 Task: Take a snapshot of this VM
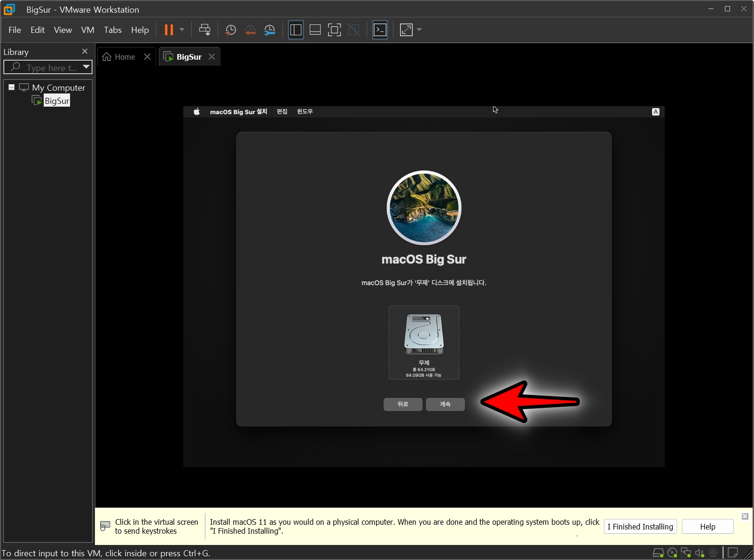pyautogui.click(x=230, y=30)
